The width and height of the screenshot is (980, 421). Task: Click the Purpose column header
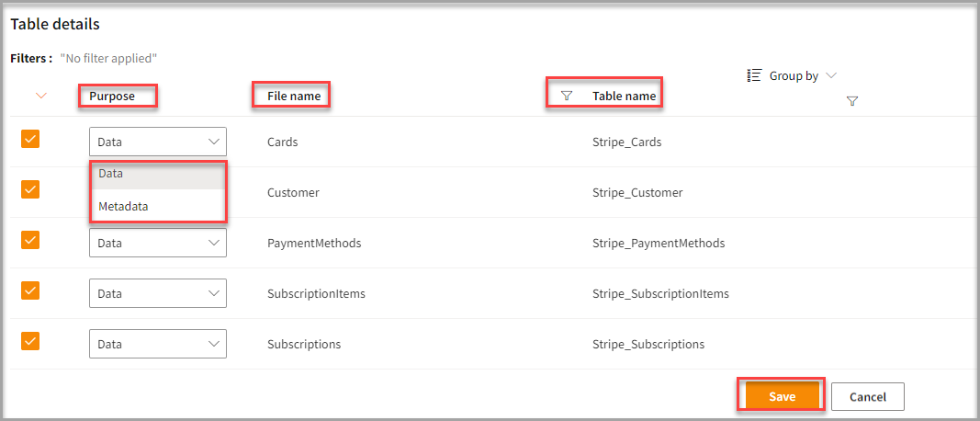tap(112, 96)
